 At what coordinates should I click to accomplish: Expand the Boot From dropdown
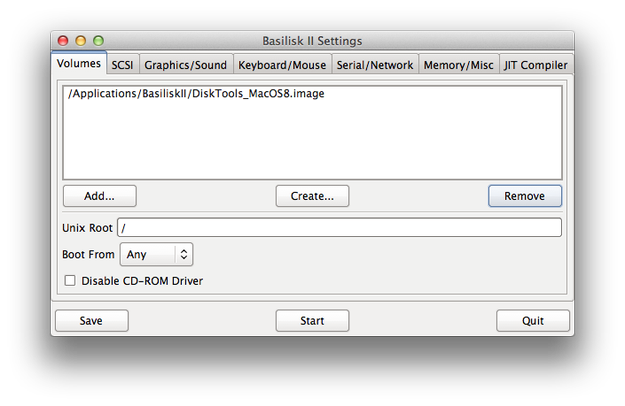tap(156, 254)
